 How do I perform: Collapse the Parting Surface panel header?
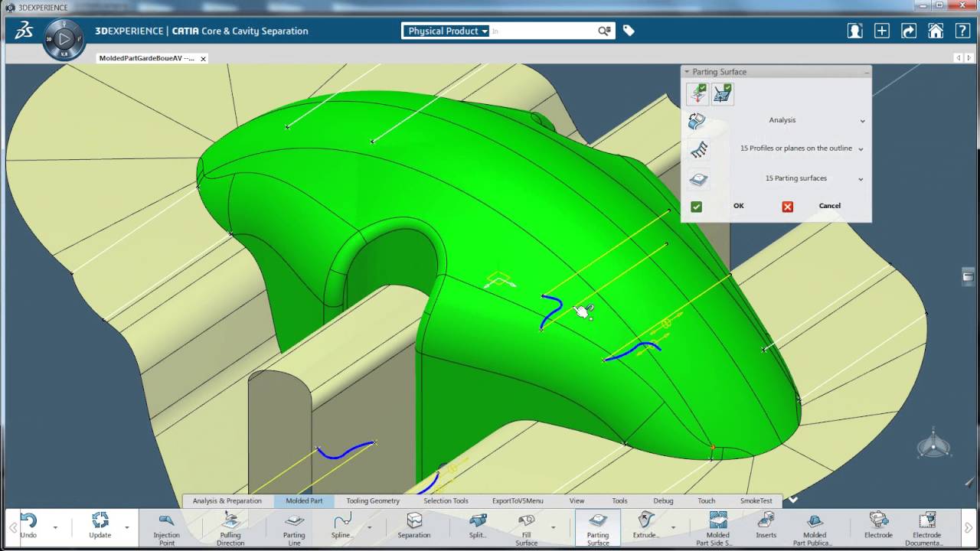click(x=687, y=72)
